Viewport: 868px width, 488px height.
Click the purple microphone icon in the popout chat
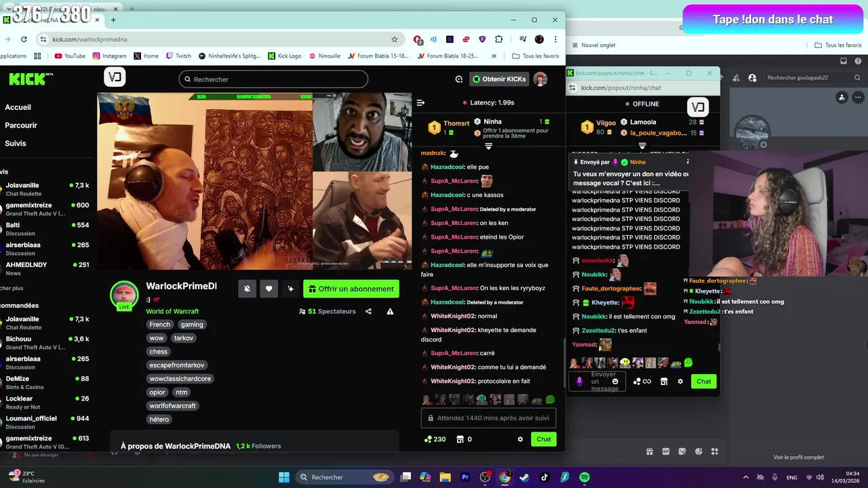coord(579,382)
